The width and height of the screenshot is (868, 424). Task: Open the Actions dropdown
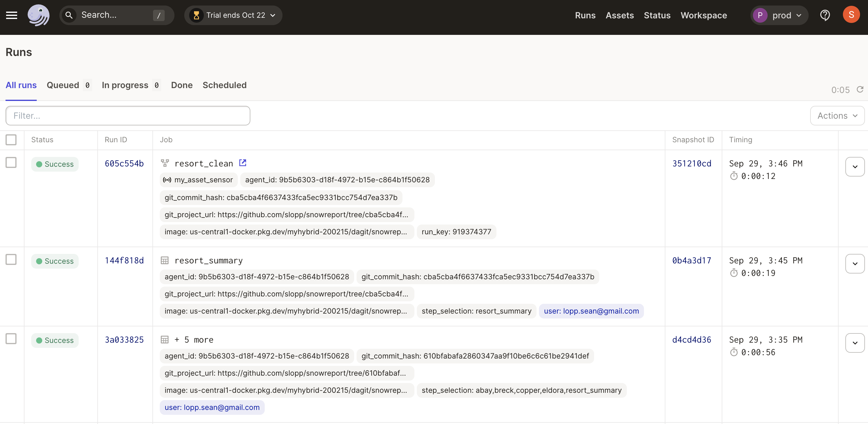[x=837, y=116]
